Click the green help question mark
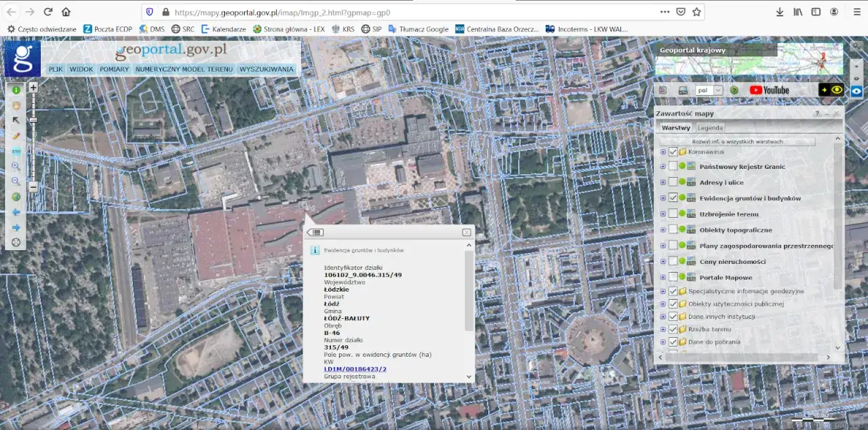The width and height of the screenshot is (868, 430). tap(734, 90)
